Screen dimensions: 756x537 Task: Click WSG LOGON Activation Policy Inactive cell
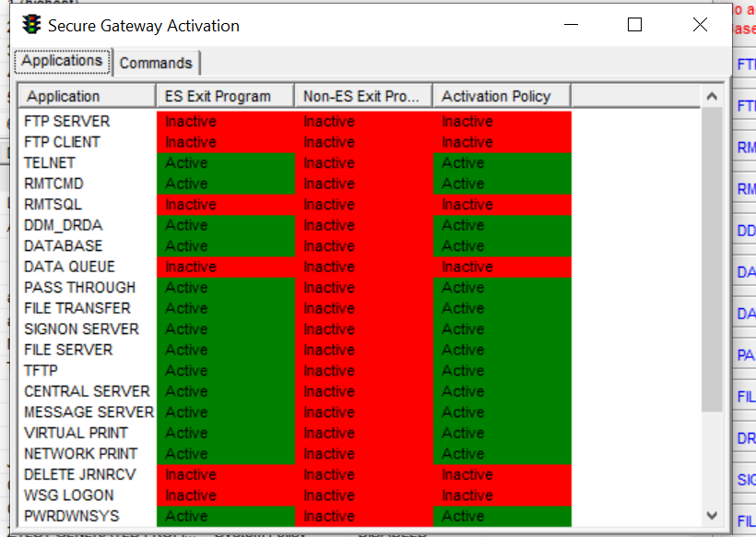[x=502, y=495]
